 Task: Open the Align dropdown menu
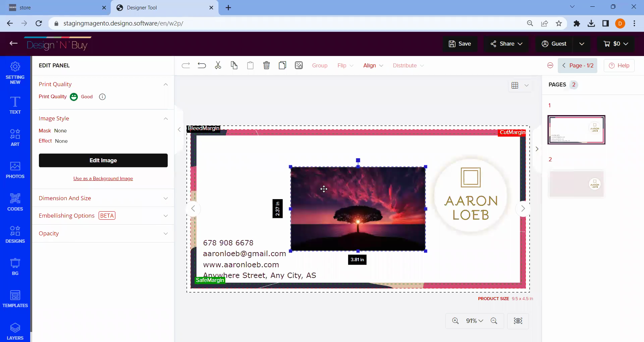(x=373, y=65)
